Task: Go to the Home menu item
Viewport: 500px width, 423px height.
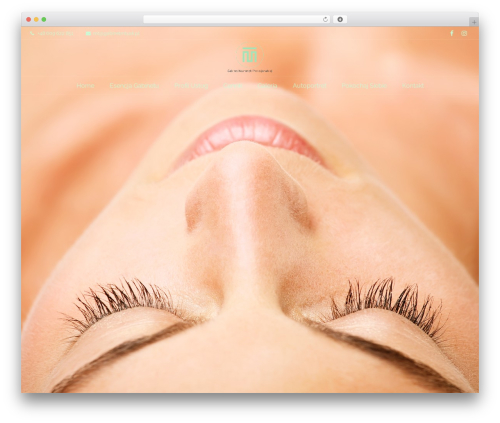Action: coord(85,86)
